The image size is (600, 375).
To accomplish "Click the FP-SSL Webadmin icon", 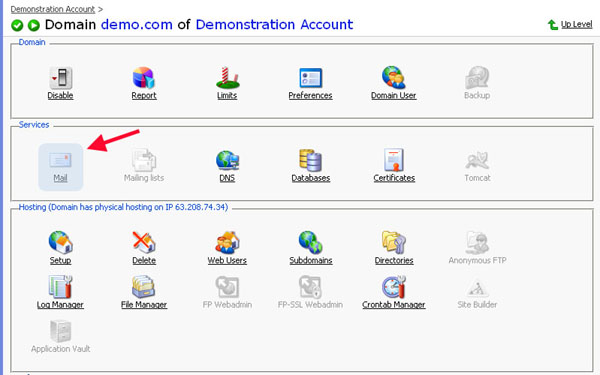I will pos(310,287).
